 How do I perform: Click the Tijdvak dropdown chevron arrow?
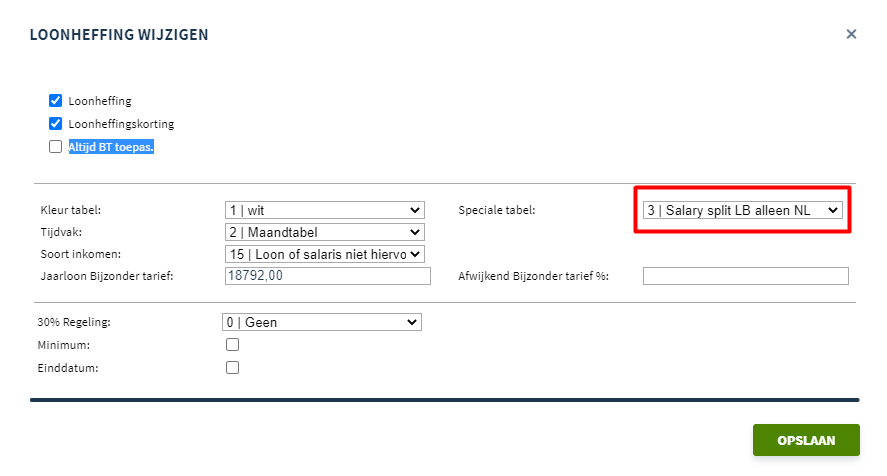pyautogui.click(x=415, y=232)
